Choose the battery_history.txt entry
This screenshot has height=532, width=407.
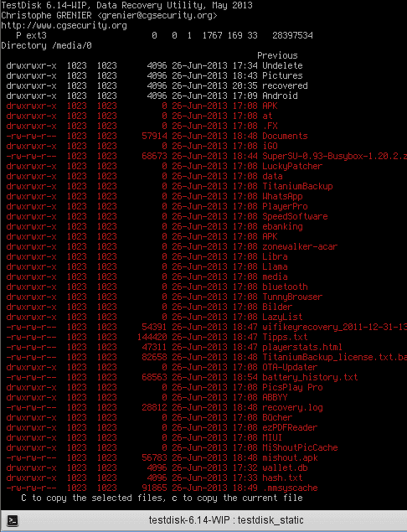pyautogui.click(x=182, y=377)
